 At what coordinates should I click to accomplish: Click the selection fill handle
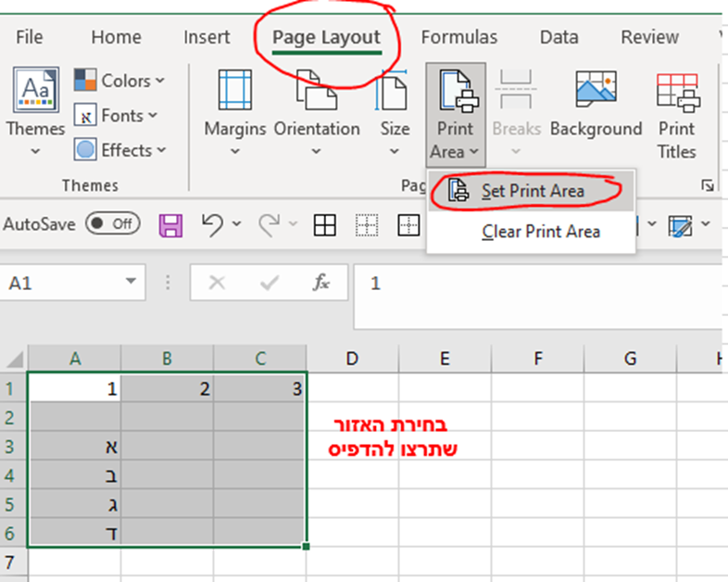pyautogui.click(x=306, y=547)
